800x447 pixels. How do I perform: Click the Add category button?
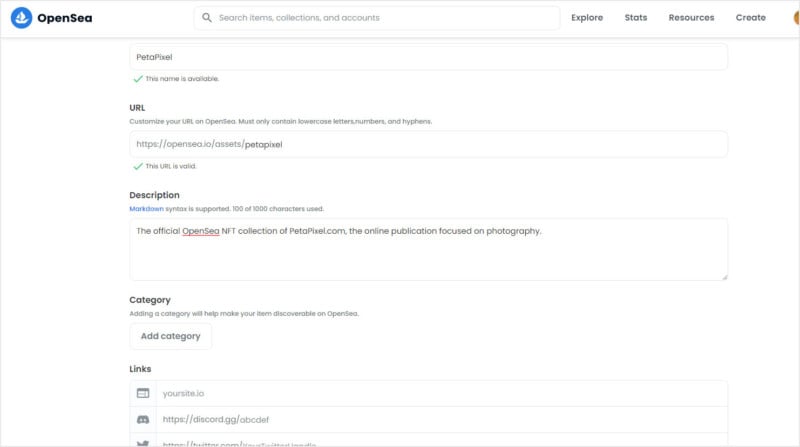coord(170,336)
